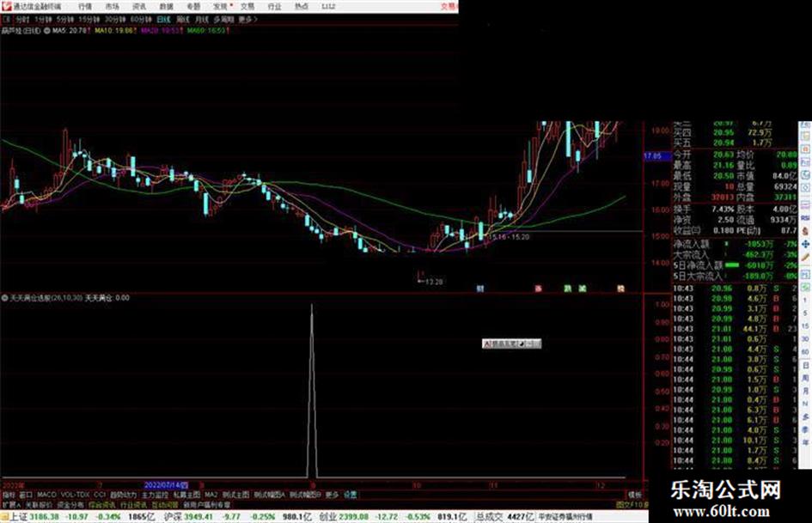Click the small floating toolbar over the chart
Viewport: 812px width, 523px height.
point(511,344)
